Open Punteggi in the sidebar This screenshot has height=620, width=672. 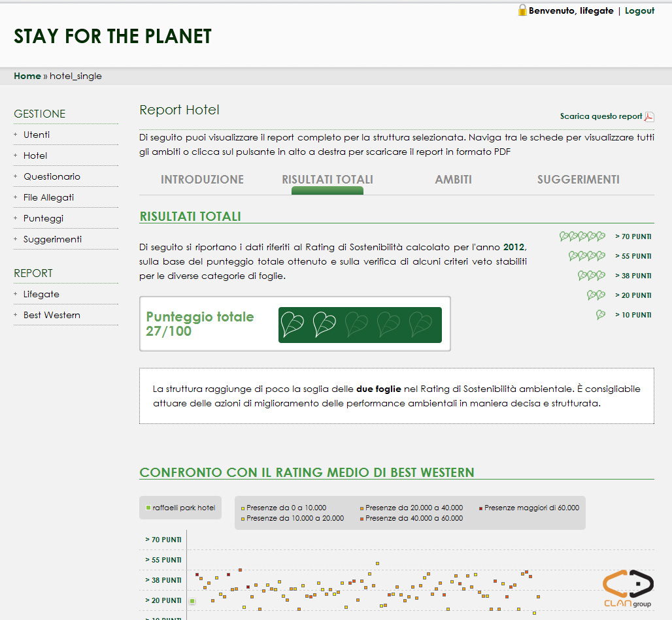(43, 218)
